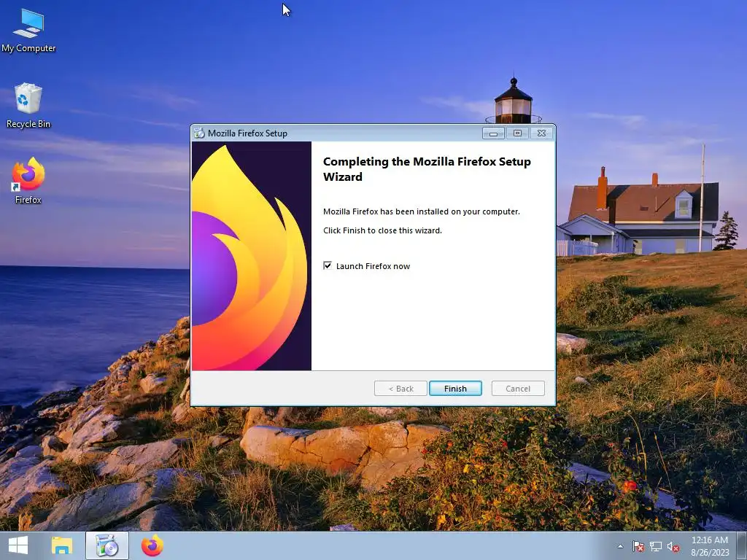Click the 'Launch Firefox now' label text
The image size is (747, 560).
373,266
